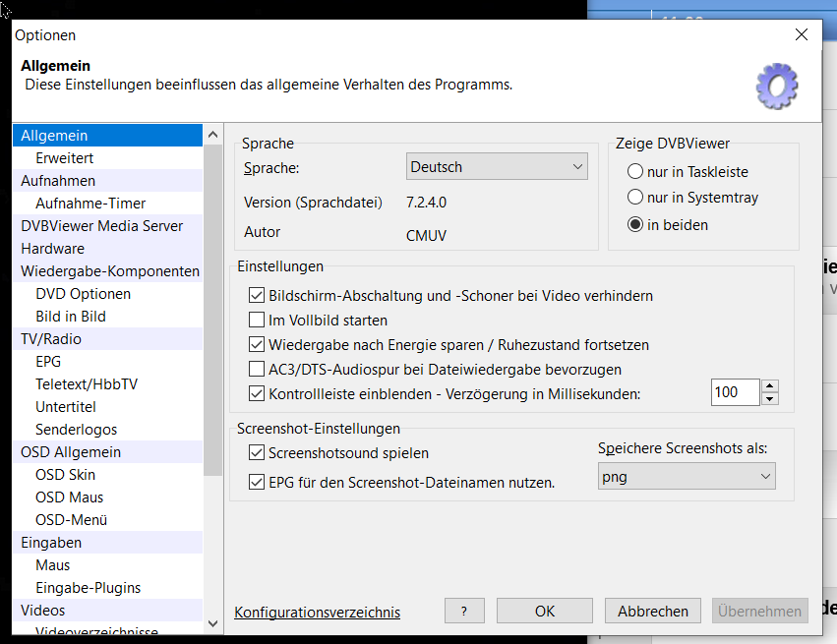Open Untertitel settings
The image size is (837, 644).
click(107, 407)
